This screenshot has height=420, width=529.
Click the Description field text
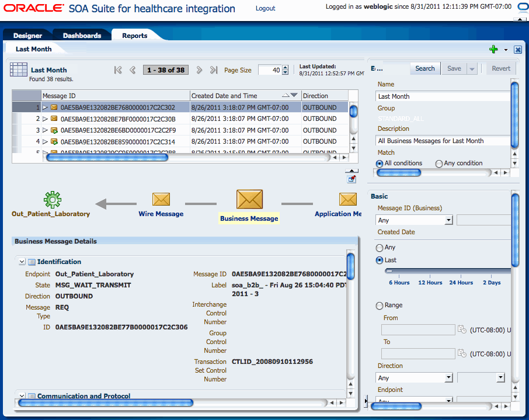(x=443, y=141)
